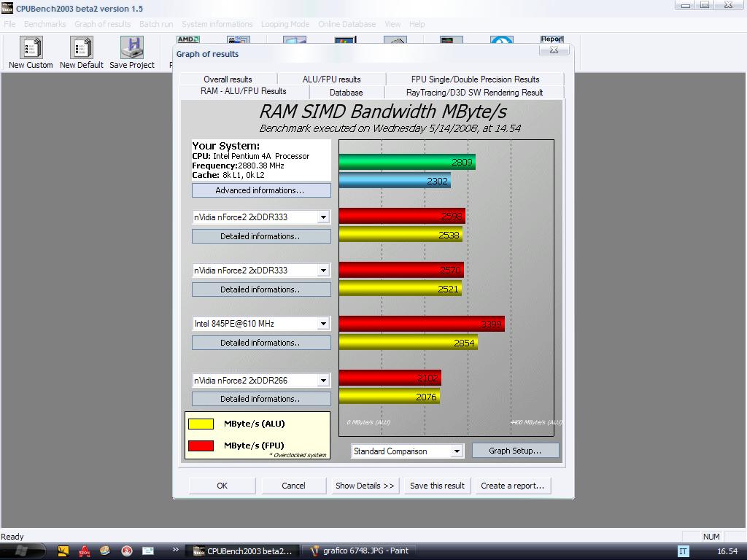747x560 pixels.
Task: Open the Standard Comparison dropdown
Action: (457, 451)
